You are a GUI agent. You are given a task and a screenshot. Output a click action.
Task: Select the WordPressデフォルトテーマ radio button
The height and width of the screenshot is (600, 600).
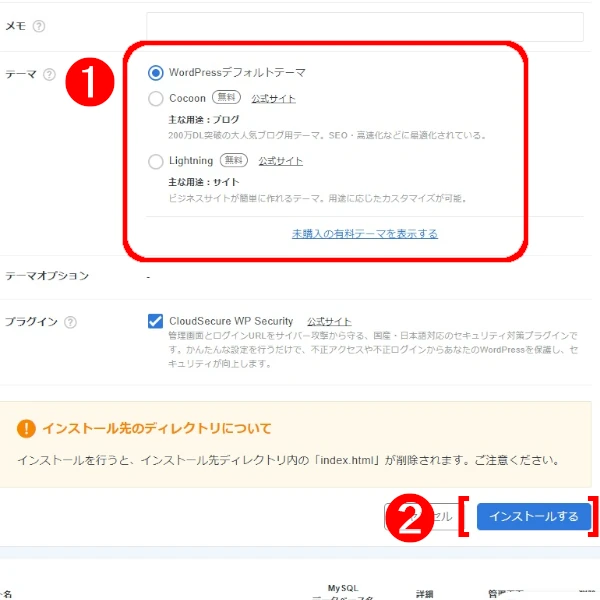pyautogui.click(x=156, y=73)
